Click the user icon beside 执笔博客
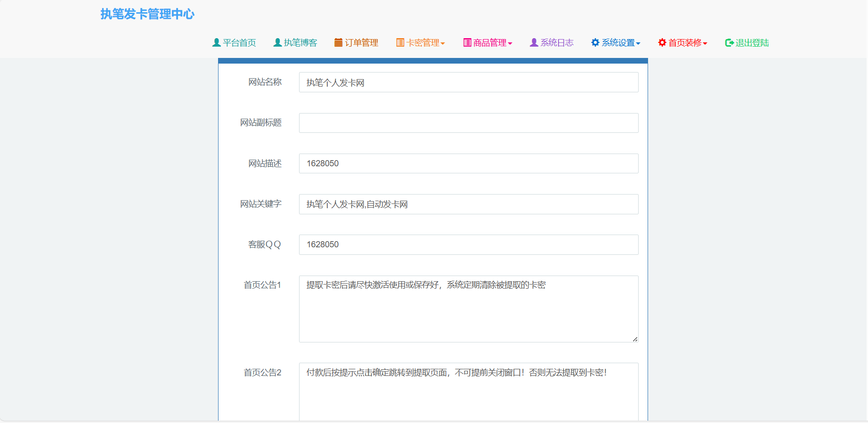Image resolution: width=868 pixels, height=423 pixels. coord(278,42)
